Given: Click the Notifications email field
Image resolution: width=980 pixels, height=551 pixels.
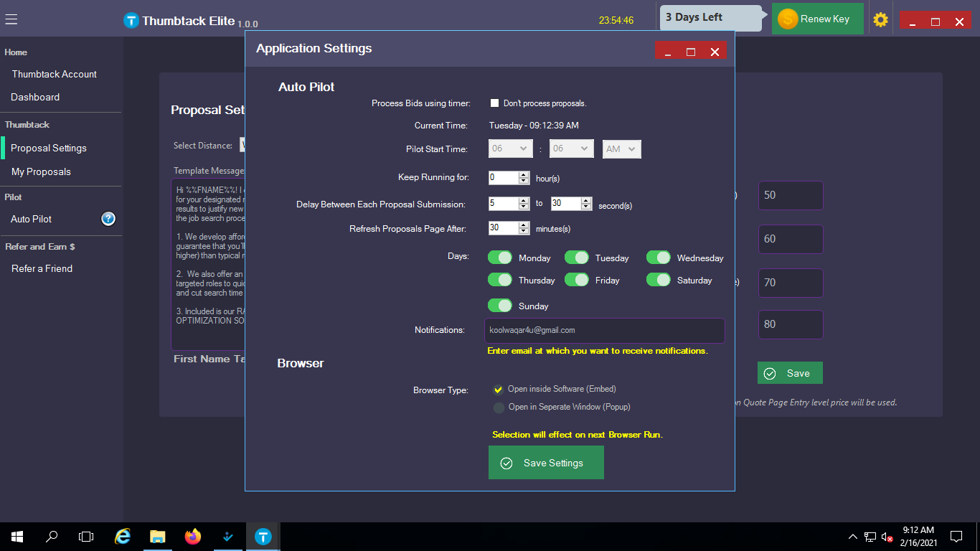Looking at the screenshot, I should tap(605, 331).
